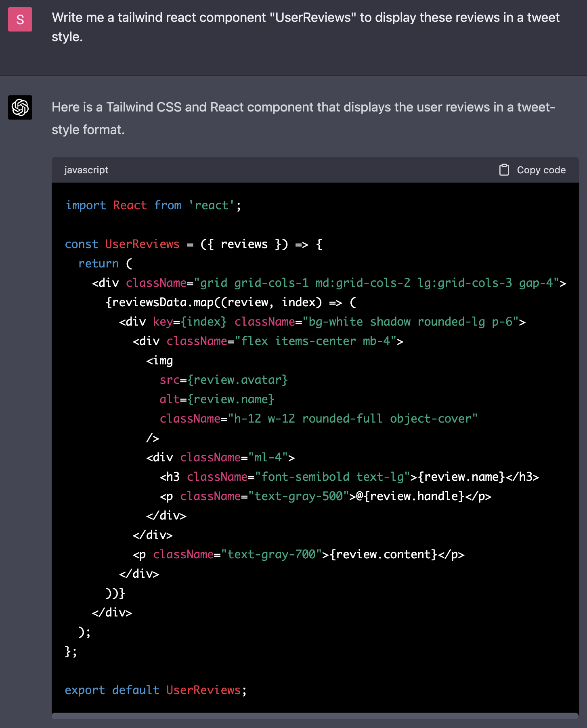Click the line with 'grid grid-cols-1 md:grid-cols-2'
Image resolution: width=587 pixels, height=728 pixels.
(x=329, y=283)
